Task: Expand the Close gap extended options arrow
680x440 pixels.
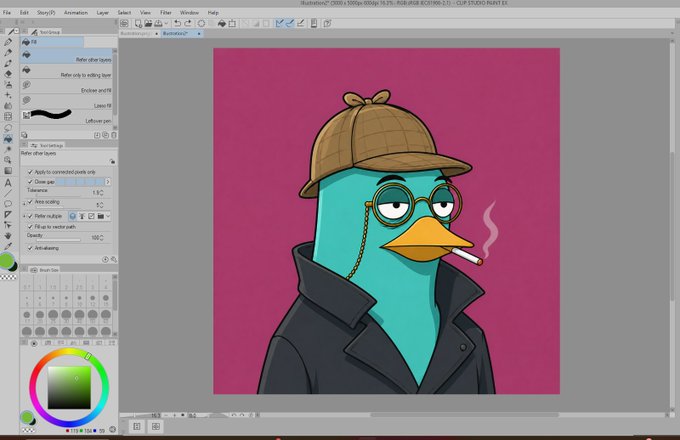Action: (108, 182)
